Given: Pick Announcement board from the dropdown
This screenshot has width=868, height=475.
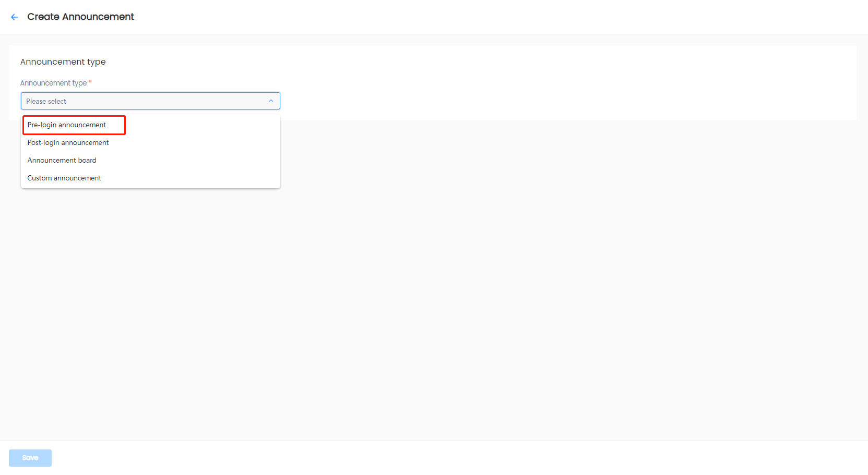Looking at the screenshot, I should (62, 161).
